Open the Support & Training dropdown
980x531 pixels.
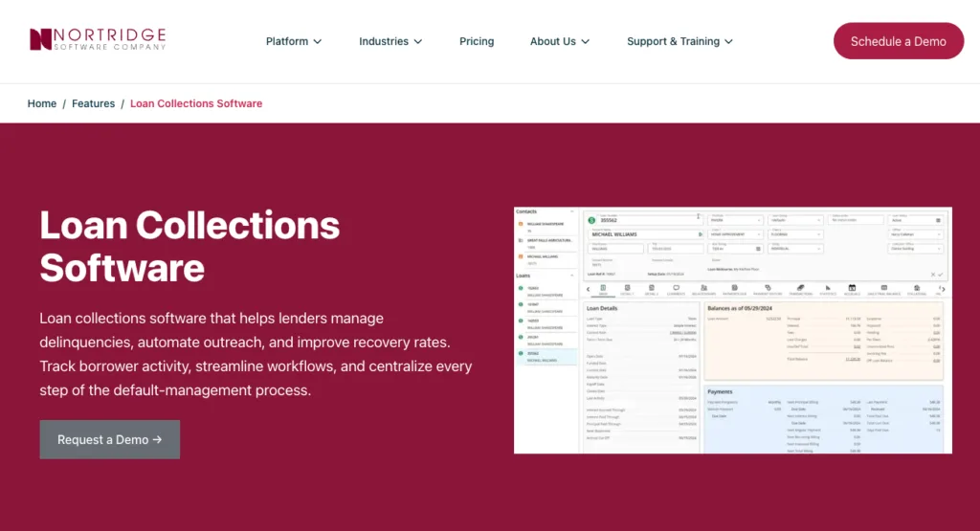[x=680, y=41]
